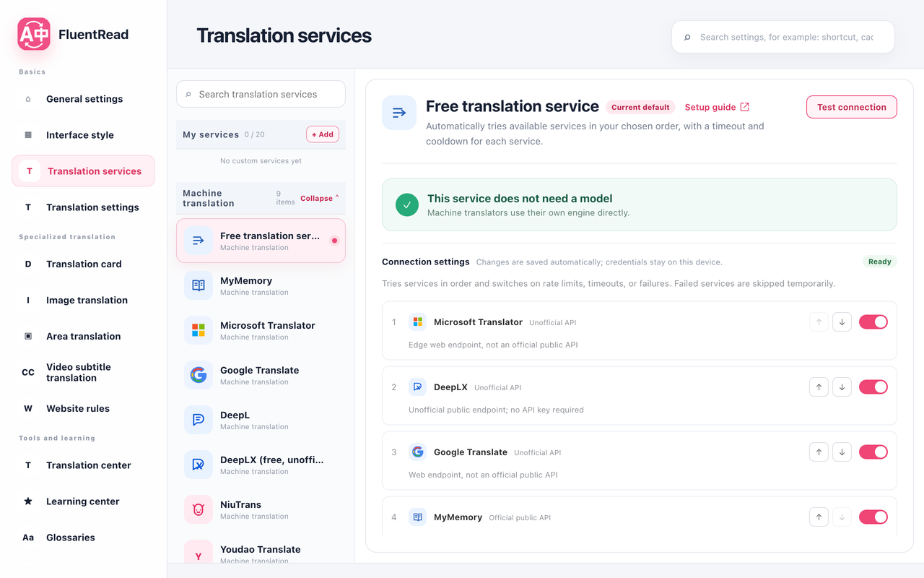This screenshot has width=924, height=578.
Task: Open Translation center
Action: [x=83, y=465]
